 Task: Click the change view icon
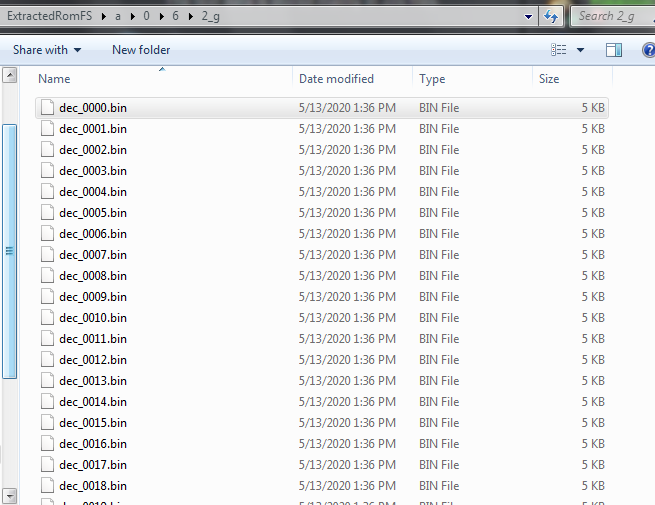point(559,50)
